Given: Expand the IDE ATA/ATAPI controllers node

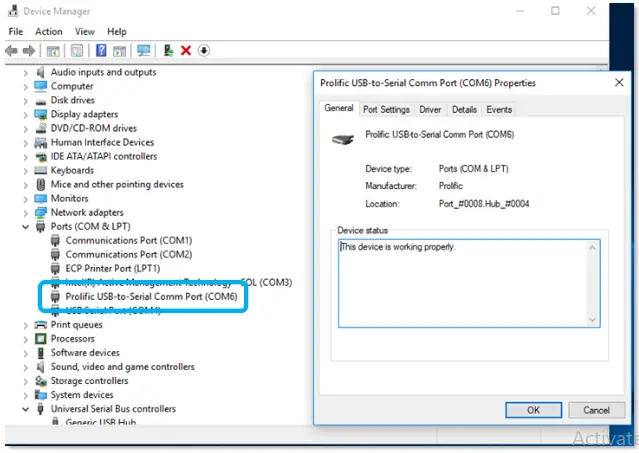Looking at the screenshot, I should [x=26, y=157].
